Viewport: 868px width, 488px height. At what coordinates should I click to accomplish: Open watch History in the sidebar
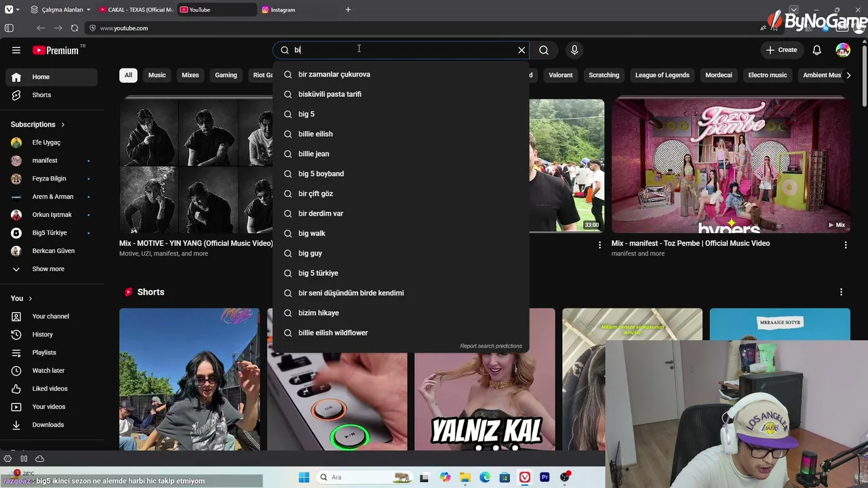52,335
